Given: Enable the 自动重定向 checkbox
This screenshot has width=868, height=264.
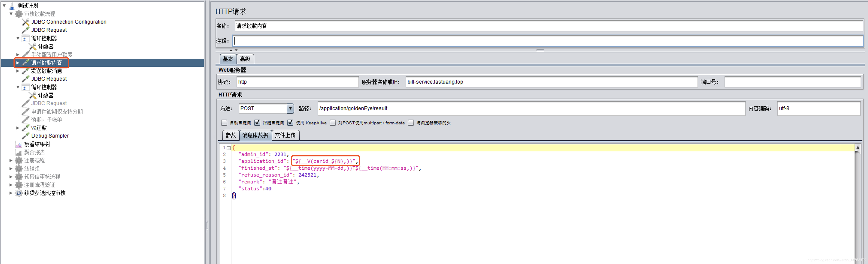Looking at the screenshot, I should tap(224, 123).
